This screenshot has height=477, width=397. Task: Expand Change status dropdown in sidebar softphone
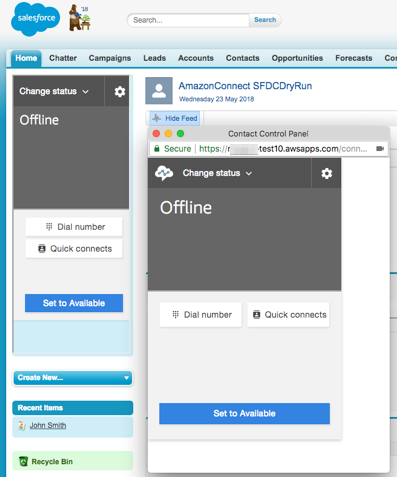point(54,91)
